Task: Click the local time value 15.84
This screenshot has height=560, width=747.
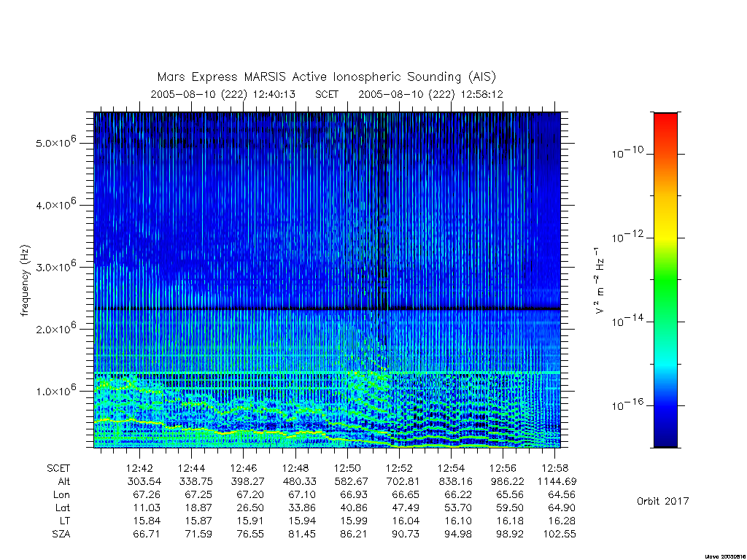Action: (x=147, y=521)
